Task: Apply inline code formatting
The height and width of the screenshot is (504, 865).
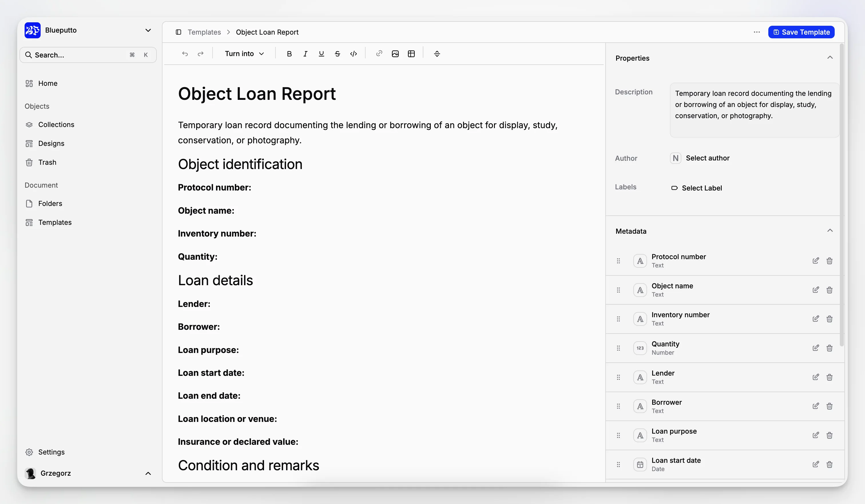Action: tap(354, 53)
